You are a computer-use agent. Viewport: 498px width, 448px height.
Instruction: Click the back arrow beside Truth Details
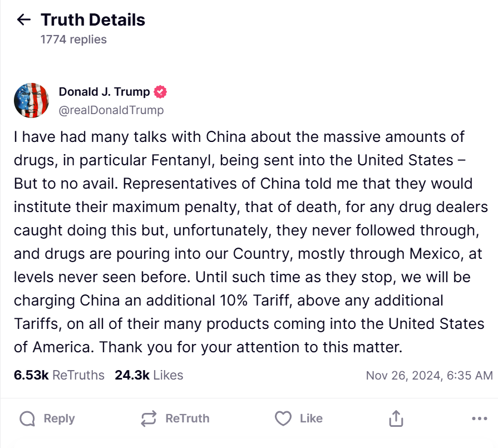[x=23, y=19]
